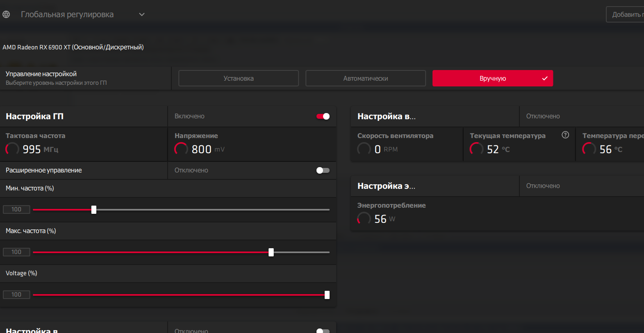Expand the Глобальная регулировка dropdown chevron
This screenshot has height=333, width=644.
pos(142,14)
